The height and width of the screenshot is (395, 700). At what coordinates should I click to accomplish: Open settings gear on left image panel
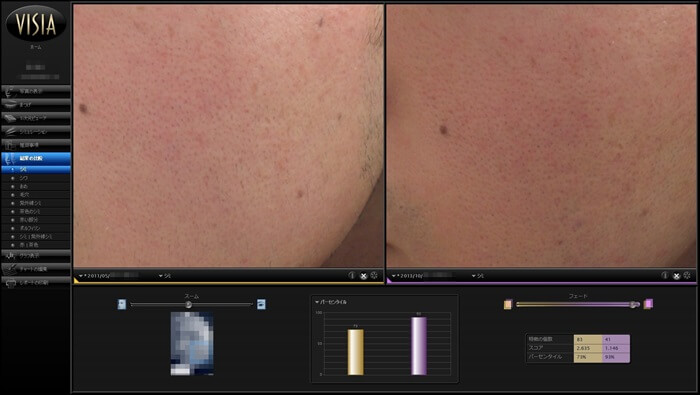374,275
